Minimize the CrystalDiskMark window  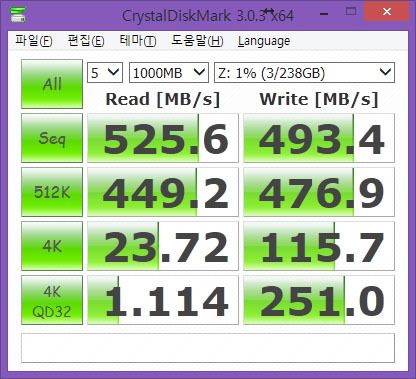pos(324,13)
